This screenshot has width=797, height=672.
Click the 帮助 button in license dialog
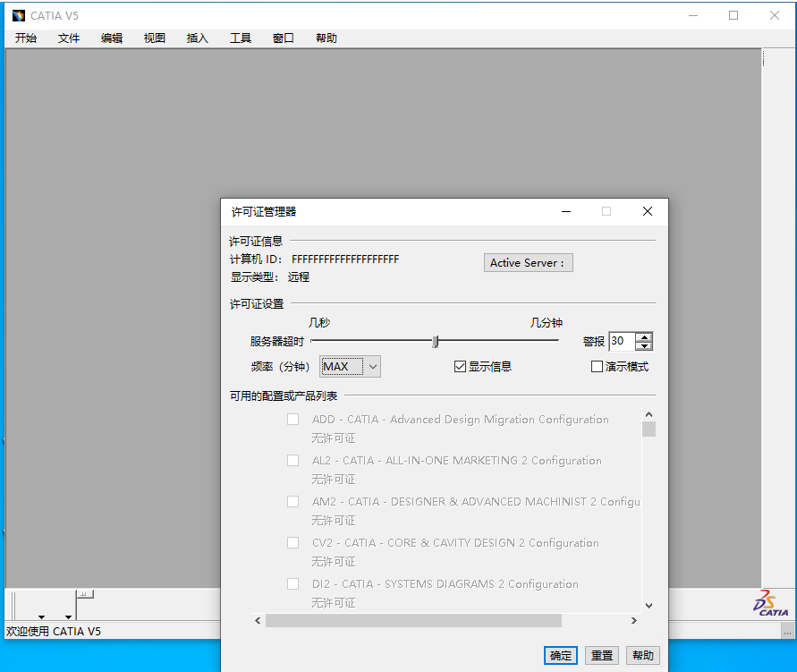pyautogui.click(x=643, y=655)
